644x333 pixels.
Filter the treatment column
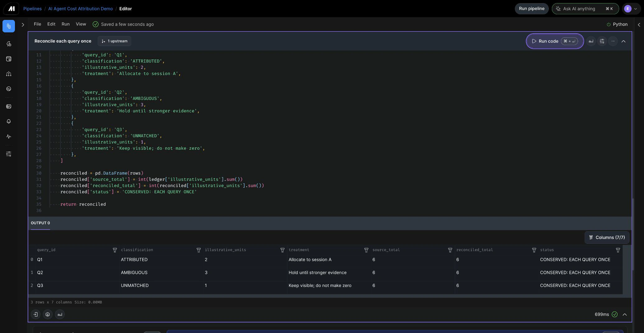tap(366, 250)
